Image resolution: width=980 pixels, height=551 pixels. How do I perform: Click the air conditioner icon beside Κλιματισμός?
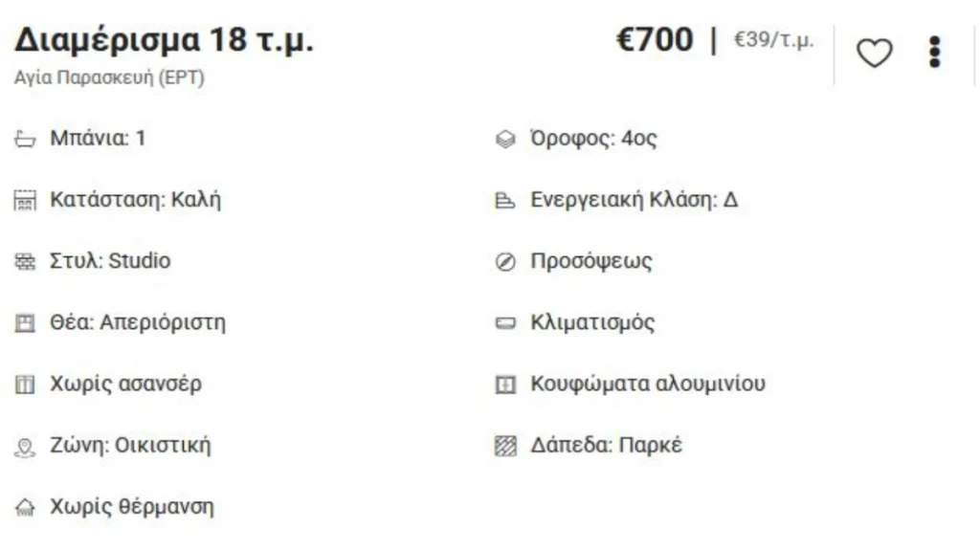tap(505, 323)
